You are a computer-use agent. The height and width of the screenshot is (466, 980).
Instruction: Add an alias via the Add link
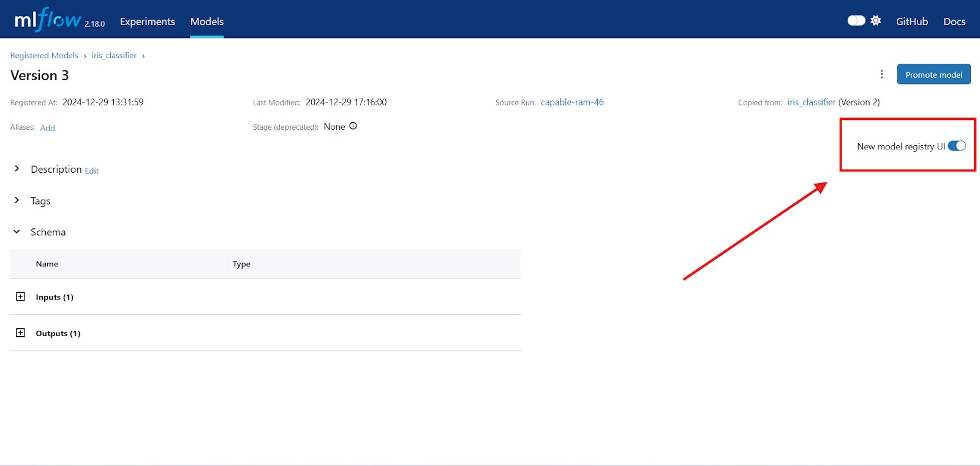[x=48, y=127]
